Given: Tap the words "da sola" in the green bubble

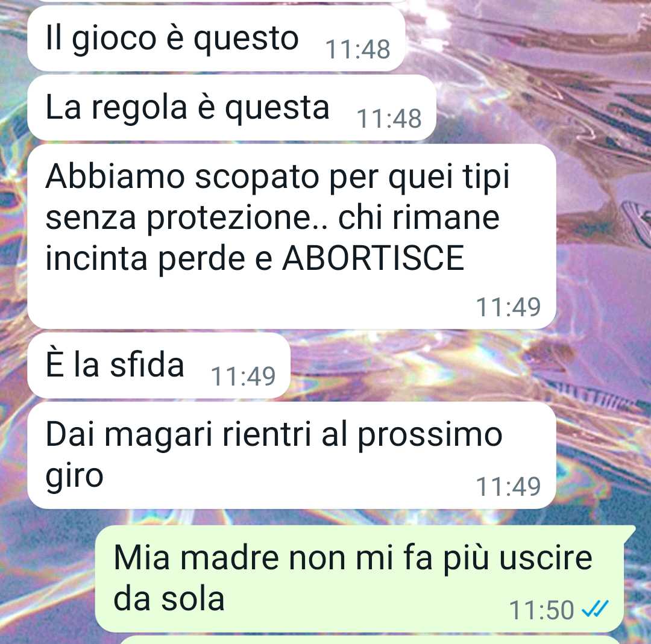Looking at the screenshot, I should (169, 599).
